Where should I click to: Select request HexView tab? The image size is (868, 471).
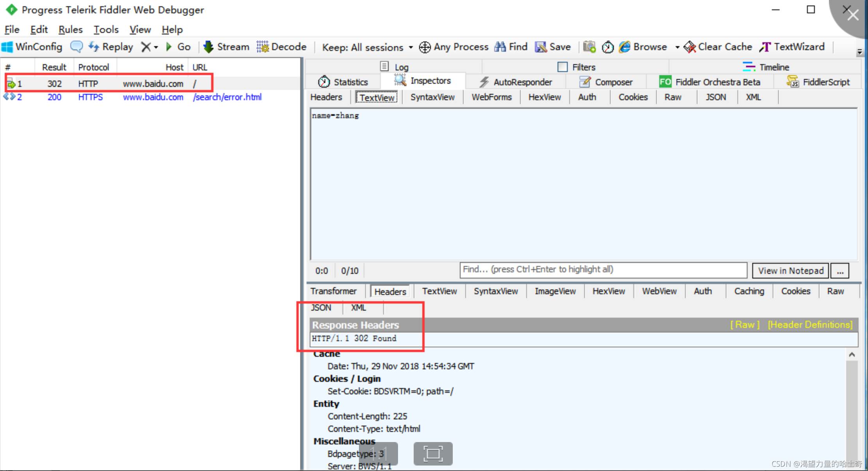[x=545, y=97]
